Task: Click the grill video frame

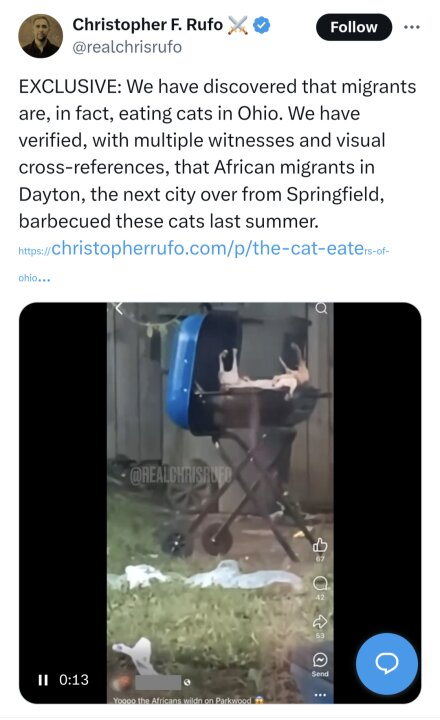Action: pos(220,503)
